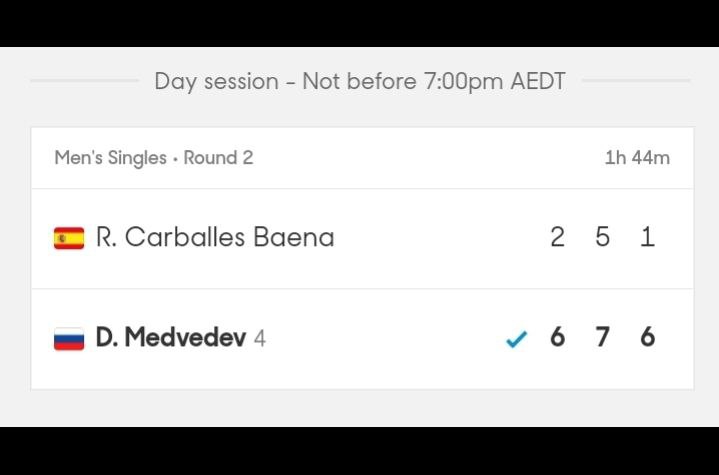Select Carballes Baena's first set score 2
The height and width of the screenshot is (475, 719).
point(557,238)
